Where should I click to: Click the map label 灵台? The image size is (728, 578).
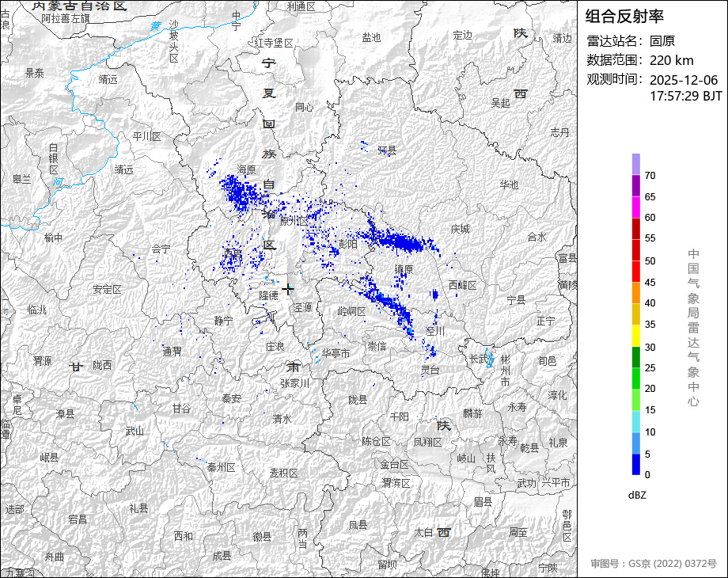click(x=430, y=370)
